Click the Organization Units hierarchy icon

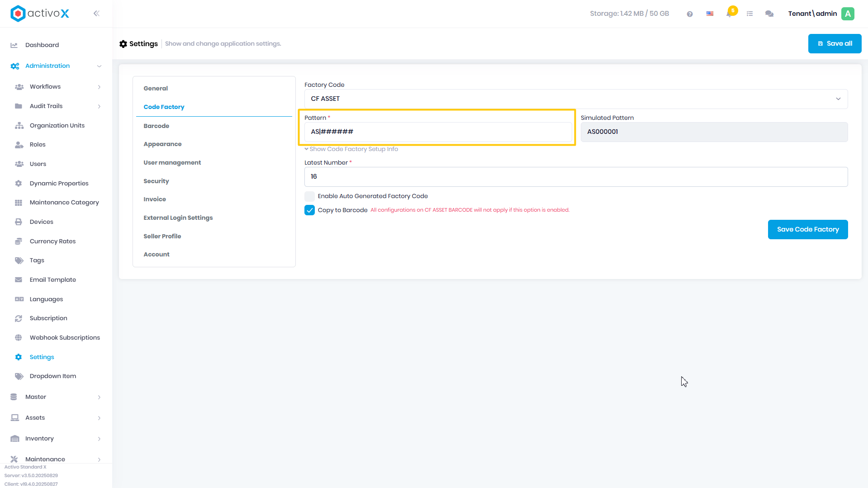click(x=19, y=126)
